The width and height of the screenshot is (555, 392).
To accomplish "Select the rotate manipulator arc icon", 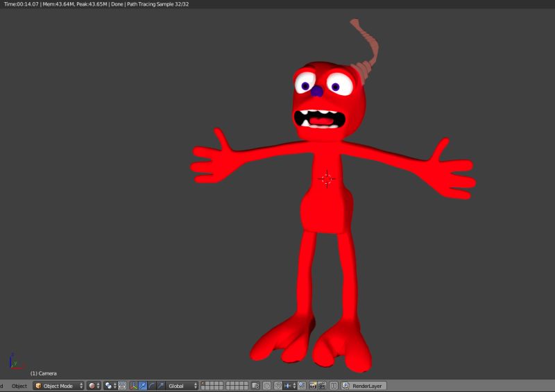I will click(152, 386).
